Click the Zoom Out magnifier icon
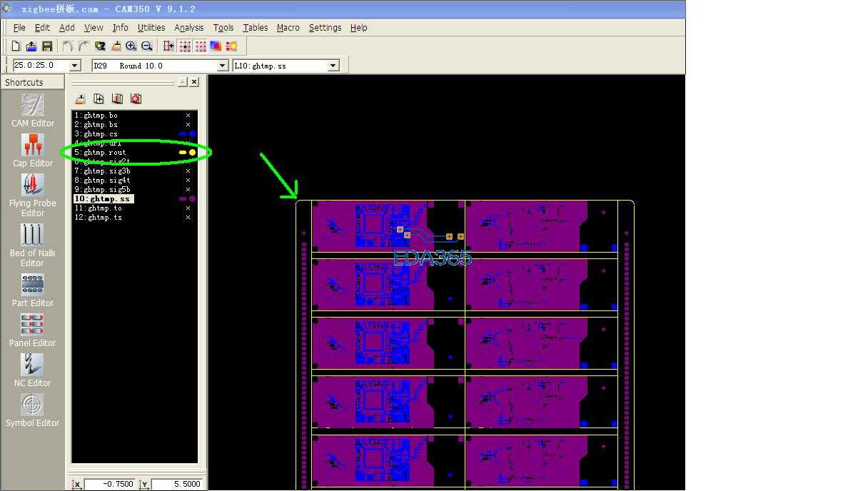 click(147, 46)
